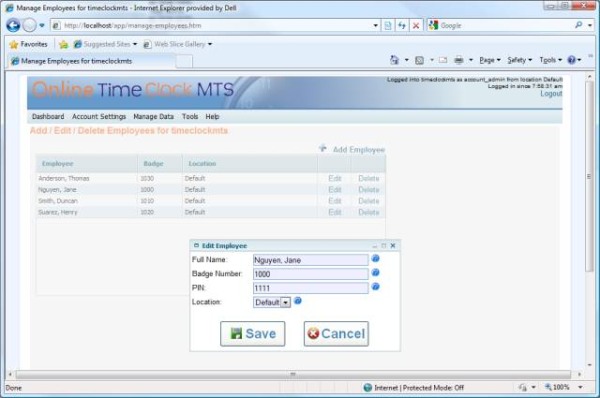Click Delete for Suarez, Henry

[x=368, y=212]
